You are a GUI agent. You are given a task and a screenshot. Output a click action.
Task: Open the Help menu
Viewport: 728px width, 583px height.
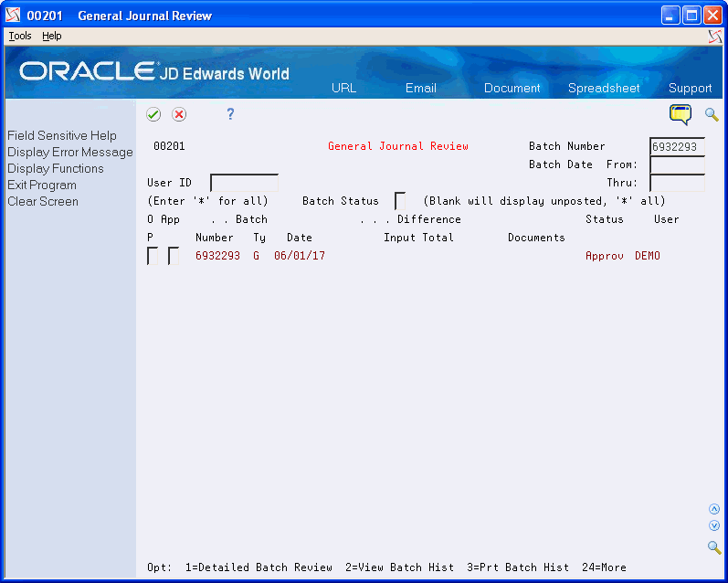pos(51,36)
